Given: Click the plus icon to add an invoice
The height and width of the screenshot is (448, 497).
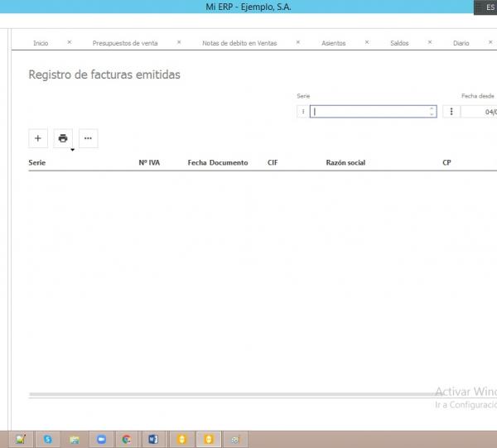Looking at the screenshot, I should [x=38, y=138].
